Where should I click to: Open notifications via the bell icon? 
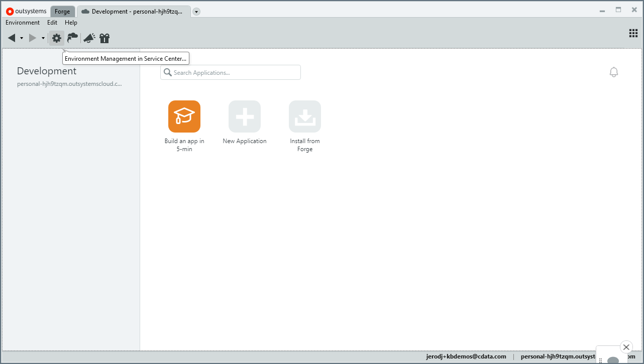tap(613, 72)
